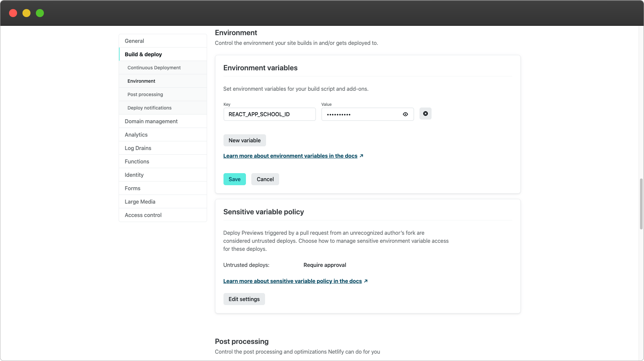Click the vertical page scrollbar thumb
The width and height of the screenshot is (644, 361).
[641, 204]
